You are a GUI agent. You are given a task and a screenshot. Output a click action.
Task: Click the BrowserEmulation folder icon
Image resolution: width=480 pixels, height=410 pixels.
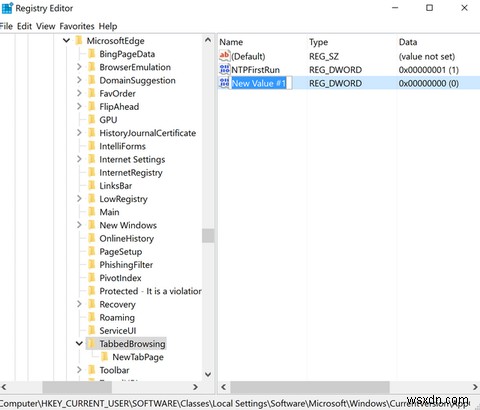tap(92, 67)
